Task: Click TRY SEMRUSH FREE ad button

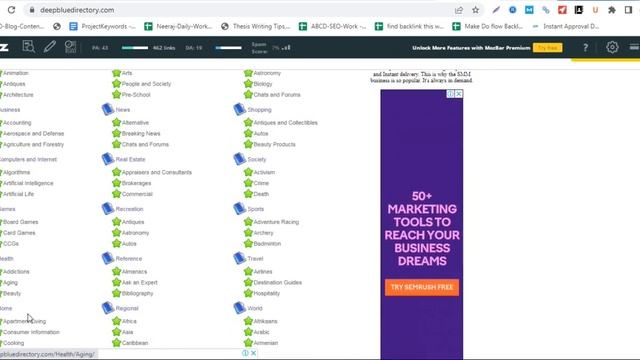Action: [422, 287]
